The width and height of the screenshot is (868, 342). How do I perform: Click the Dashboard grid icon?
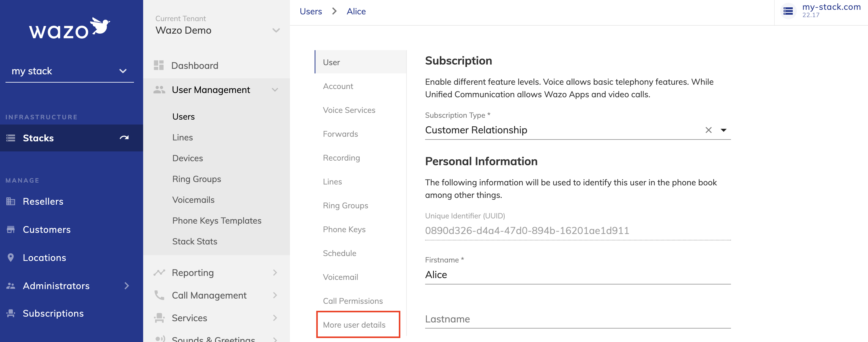[159, 65]
